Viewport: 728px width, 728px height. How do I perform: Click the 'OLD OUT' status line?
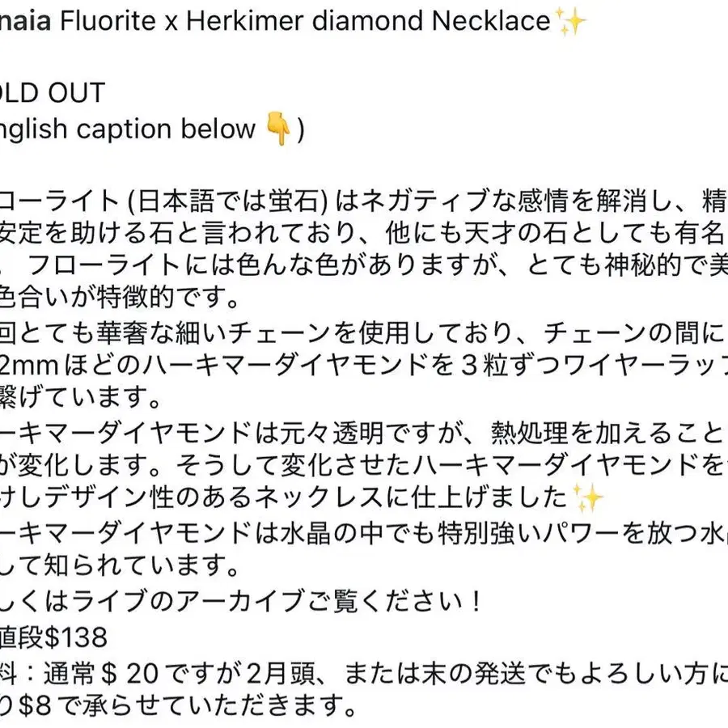pos(53,92)
